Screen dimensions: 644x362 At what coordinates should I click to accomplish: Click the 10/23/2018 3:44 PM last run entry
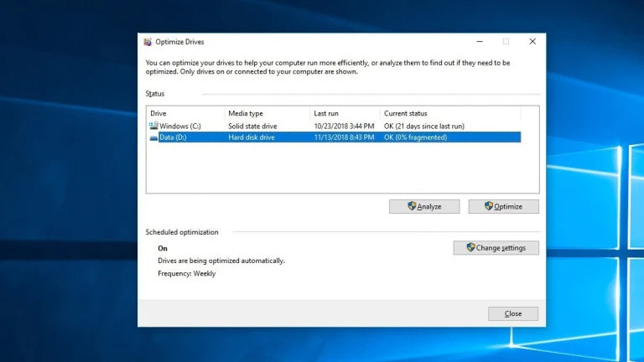coord(344,127)
